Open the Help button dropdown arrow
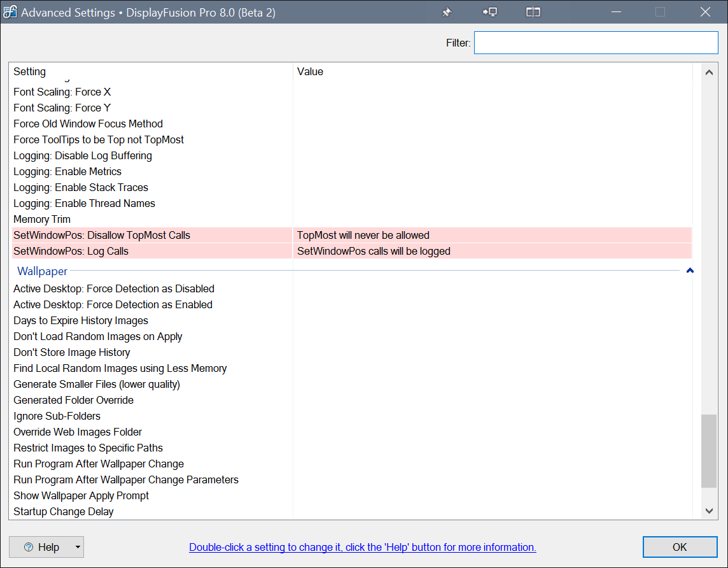This screenshot has width=728, height=568. (77, 547)
